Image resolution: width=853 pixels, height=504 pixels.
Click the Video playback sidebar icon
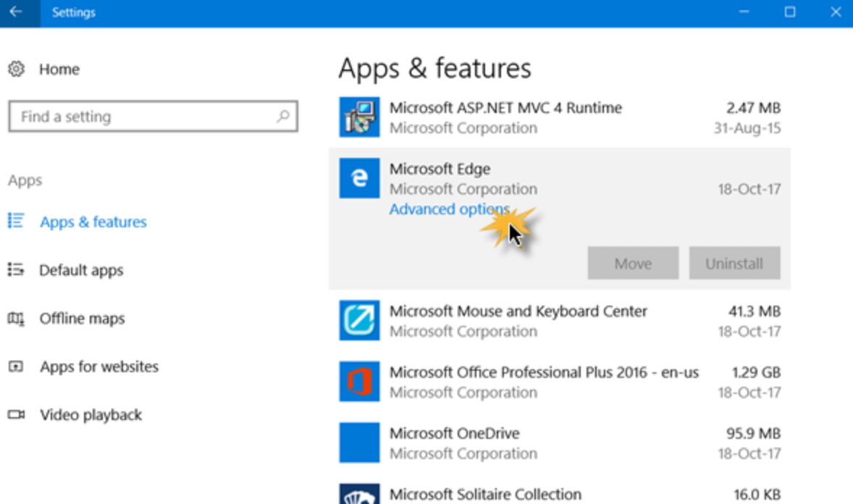[16, 415]
